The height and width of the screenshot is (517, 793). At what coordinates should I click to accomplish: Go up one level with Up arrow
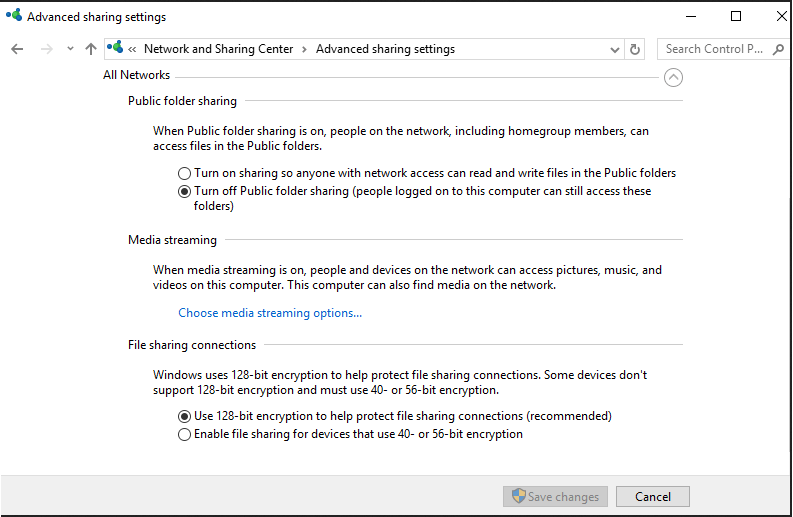(x=91, y=49)
